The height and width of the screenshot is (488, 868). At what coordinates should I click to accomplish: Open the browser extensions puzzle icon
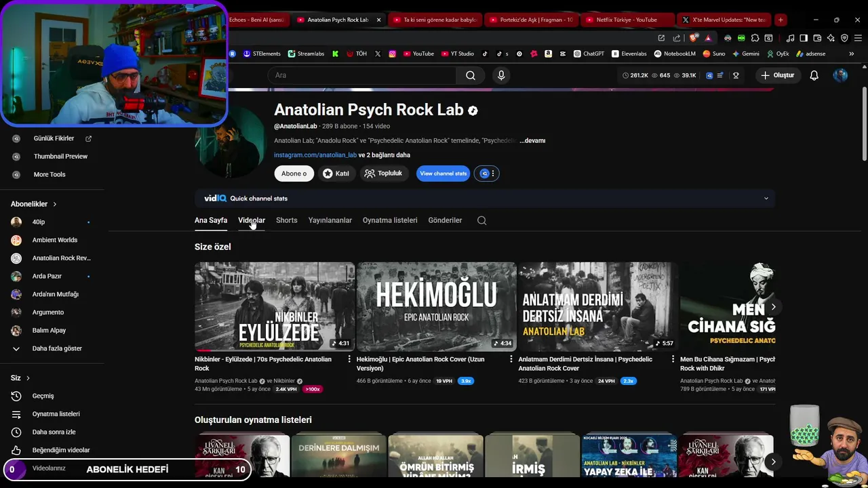point(755,38)
